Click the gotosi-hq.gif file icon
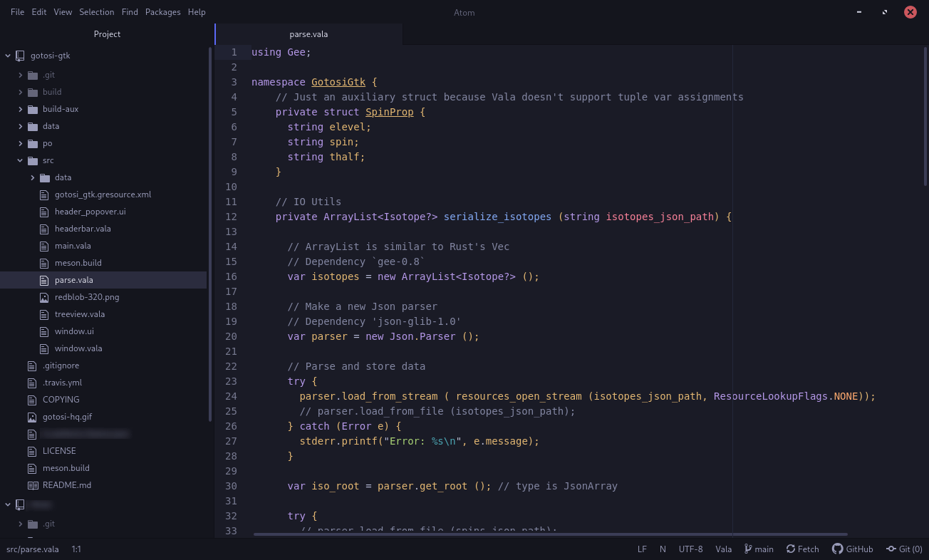929x560 pixels. tap(32, 417)
